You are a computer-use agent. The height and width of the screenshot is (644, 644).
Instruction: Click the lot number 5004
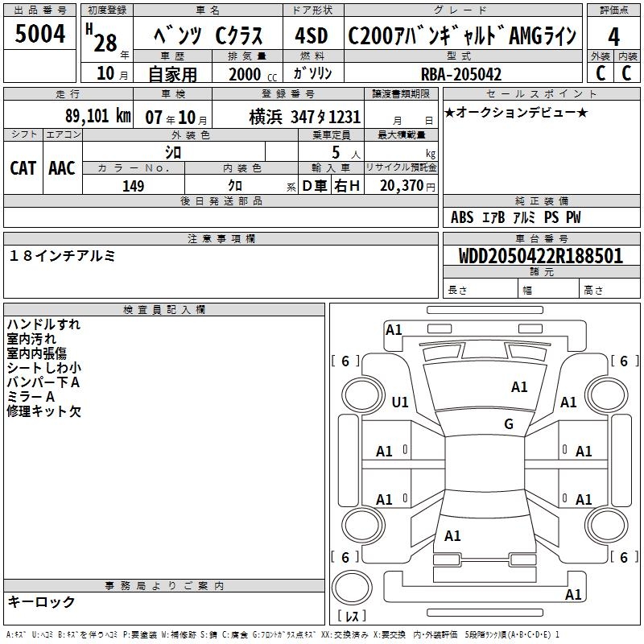(x=39, y=34)
